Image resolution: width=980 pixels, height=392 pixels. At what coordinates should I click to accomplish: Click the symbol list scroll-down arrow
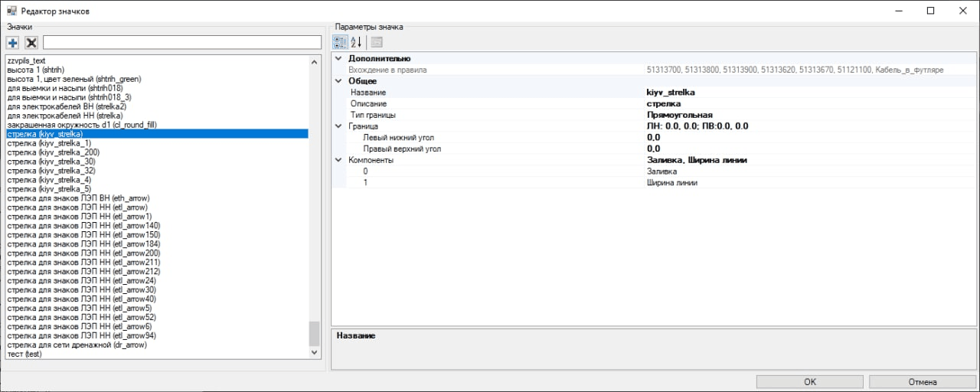coord(314,353)
